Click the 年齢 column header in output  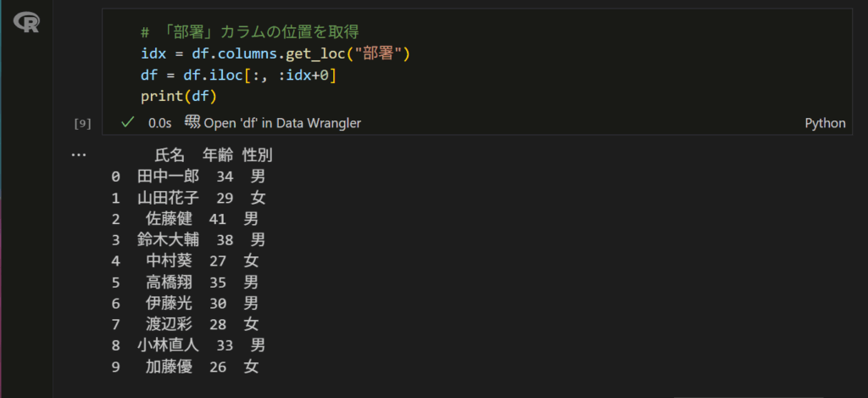tap(218, 155)
